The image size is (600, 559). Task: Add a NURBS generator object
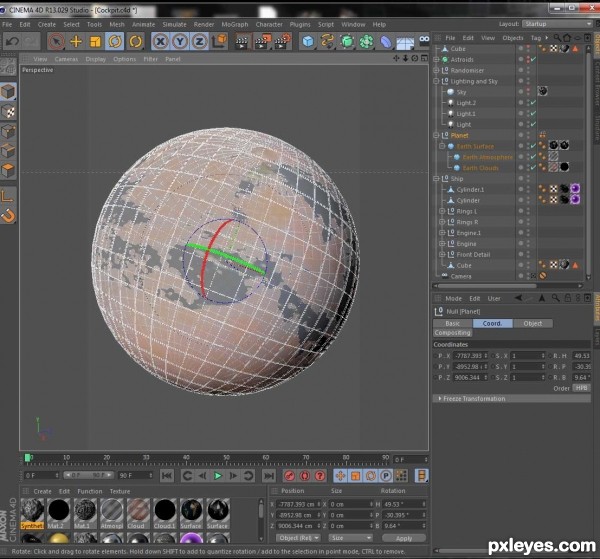(x=347, y=41)
